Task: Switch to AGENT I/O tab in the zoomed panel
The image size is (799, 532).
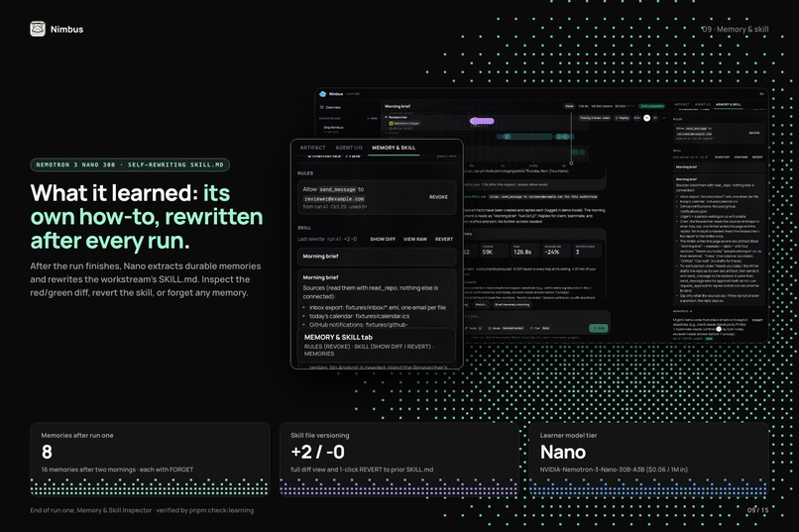Action: [x=349, y=148]
